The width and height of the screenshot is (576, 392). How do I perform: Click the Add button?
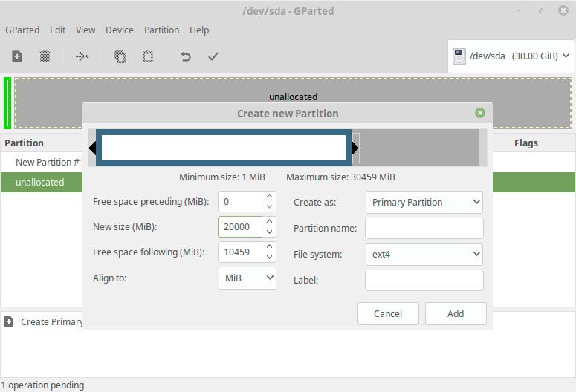point(456,313)
